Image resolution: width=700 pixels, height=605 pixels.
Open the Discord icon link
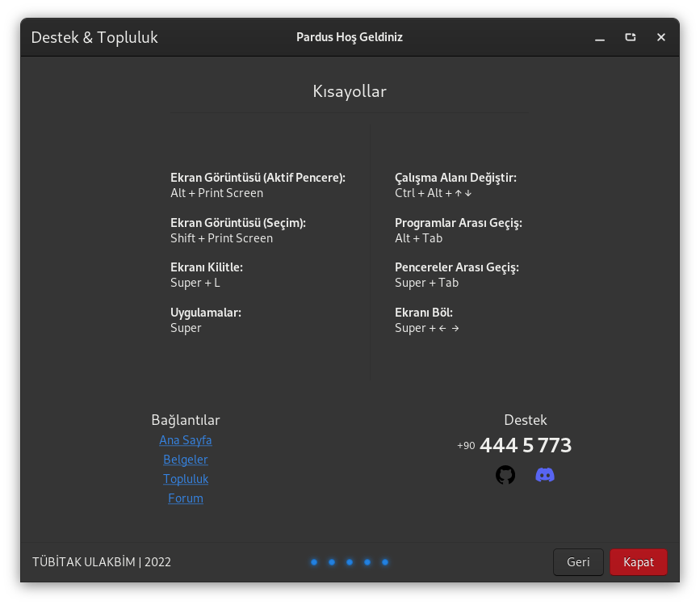pos(545,475)
